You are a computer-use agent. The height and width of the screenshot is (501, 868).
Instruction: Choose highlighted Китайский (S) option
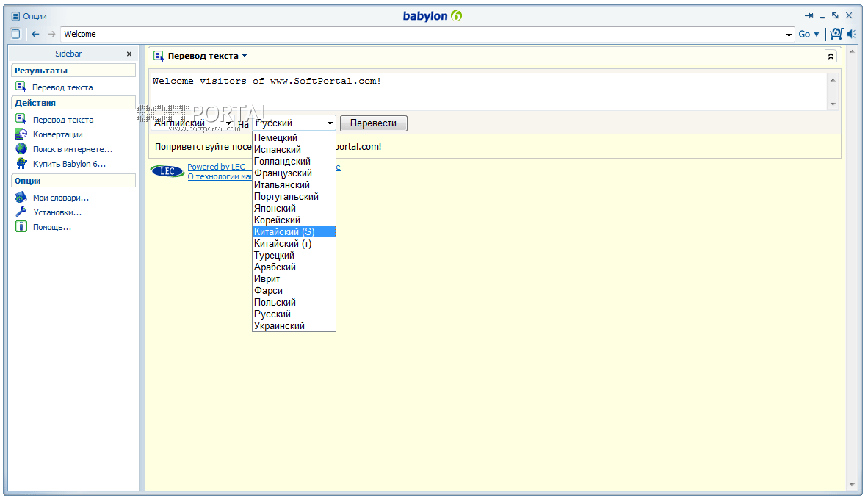[294, 231]
